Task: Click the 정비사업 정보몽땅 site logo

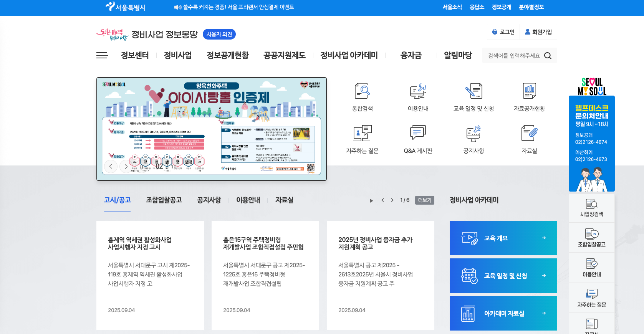Action: [147, 34]
